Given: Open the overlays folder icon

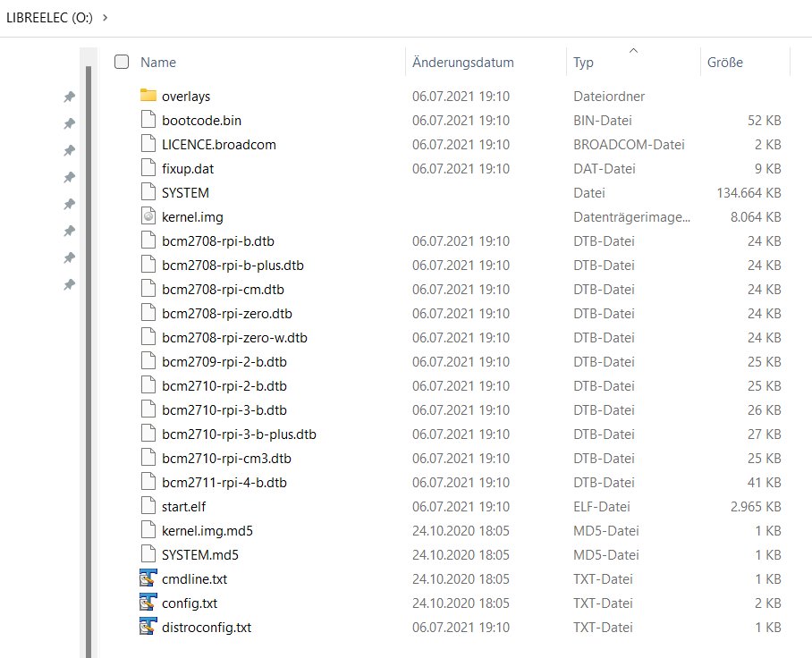Looking at the screenshot, I should [148, 96].
